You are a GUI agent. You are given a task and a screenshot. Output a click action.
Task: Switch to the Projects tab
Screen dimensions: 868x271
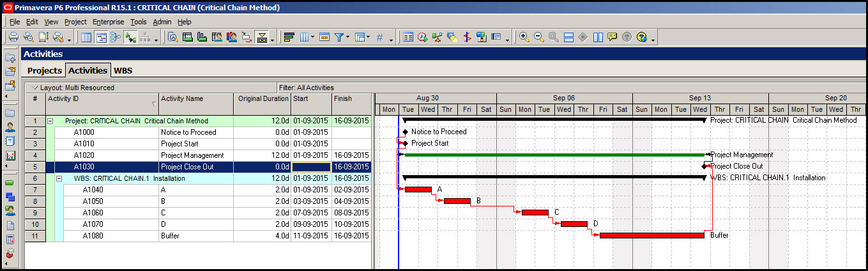click(45, 70)
